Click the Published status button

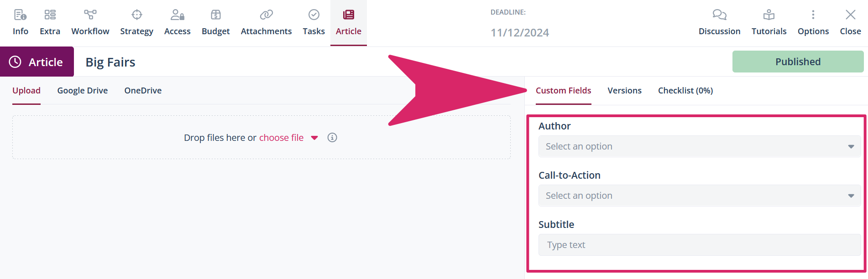click(798, 62)
